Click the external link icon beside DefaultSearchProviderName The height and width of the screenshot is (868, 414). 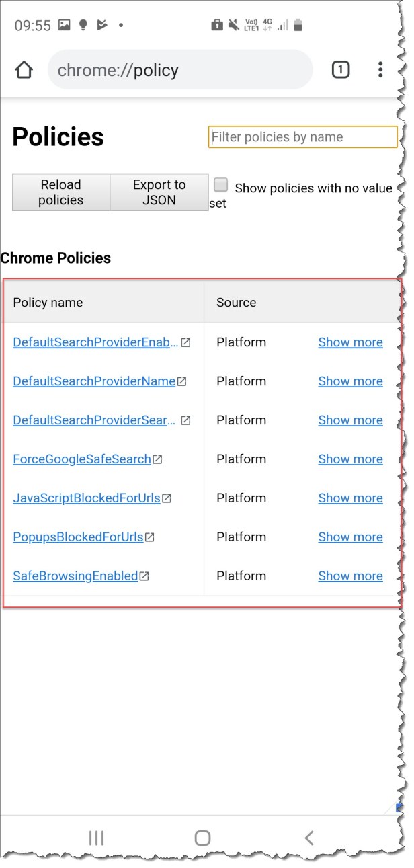tap(183, 380)
